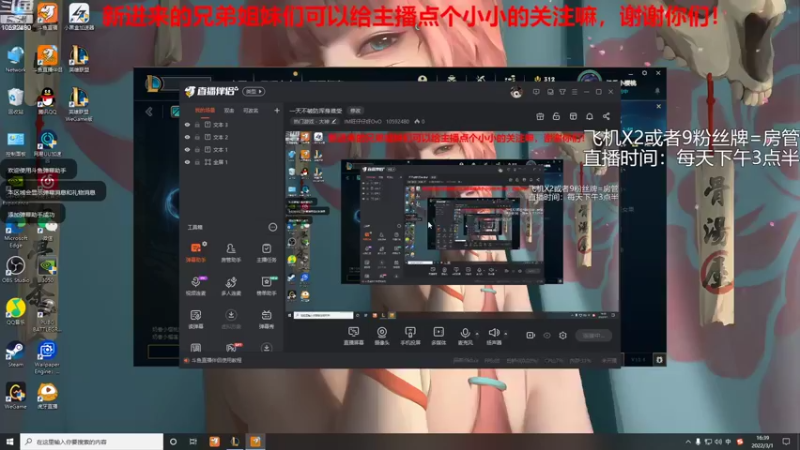Screen dimensions: 800x450
Task: Click the back arrow in the League client
Action: [x=149, y=112]
